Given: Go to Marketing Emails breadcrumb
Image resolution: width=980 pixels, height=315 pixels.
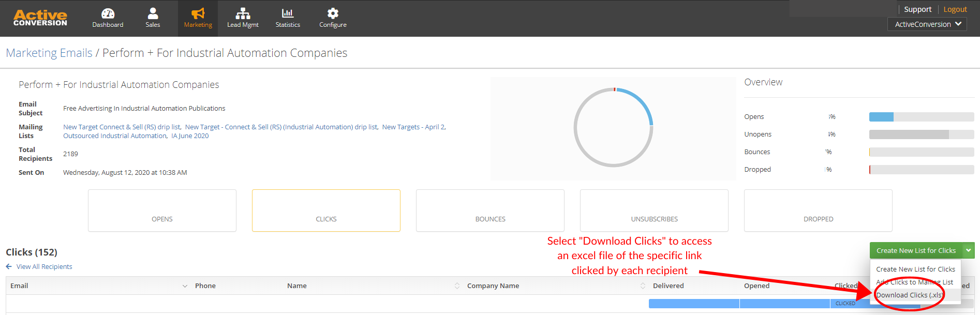Looking at the screenshot, I should pos(49,53).
